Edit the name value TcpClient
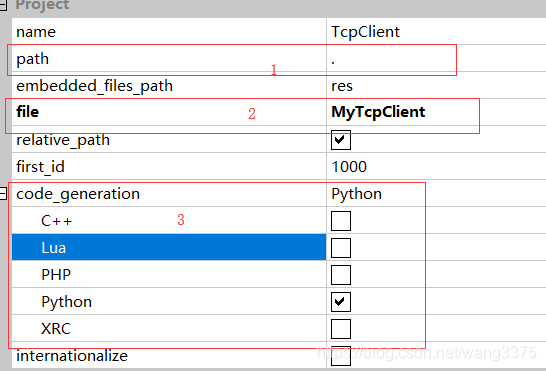Viewport: 546px width, 371px height. [436, 32]
